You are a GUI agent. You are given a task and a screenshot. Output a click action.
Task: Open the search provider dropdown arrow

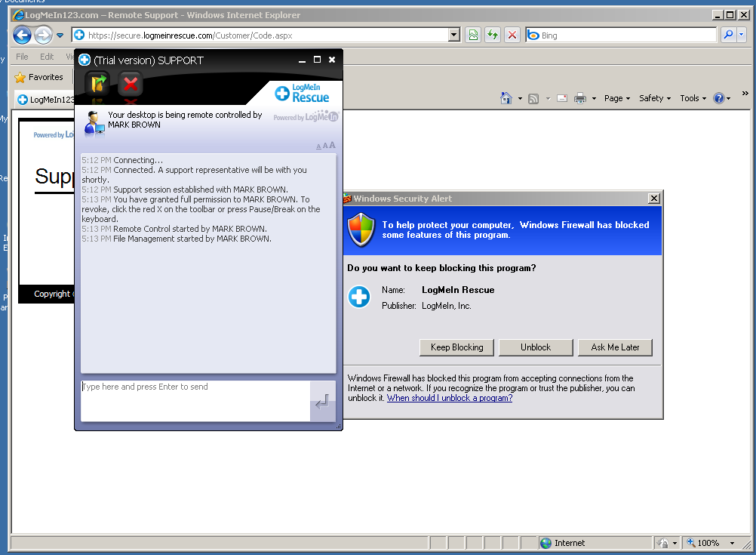pyautogui.click(x=741, y=35)
